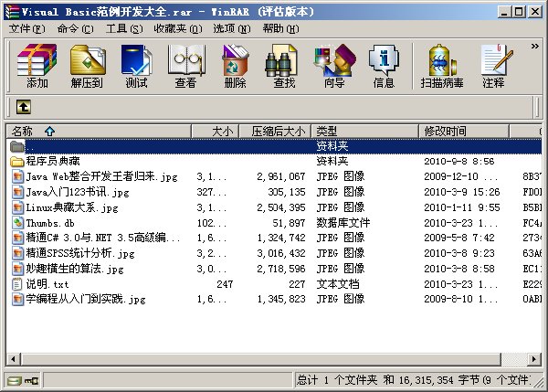Select the Thumbs.db file icon
548x392 pixels.
pyautogui.click(x=17, y=223)
